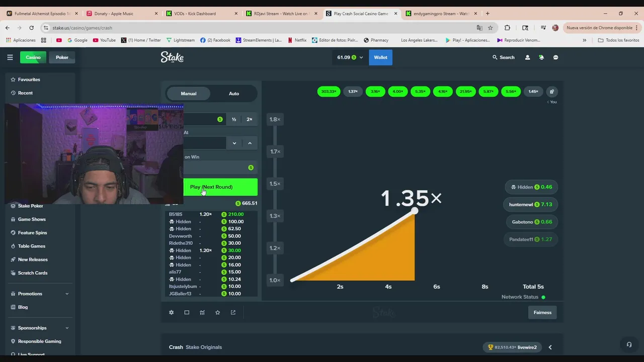This screenshot has width=644, height=362.
Task: Open the Wallet
Action: pyautogui.click(x=380, y=57)
